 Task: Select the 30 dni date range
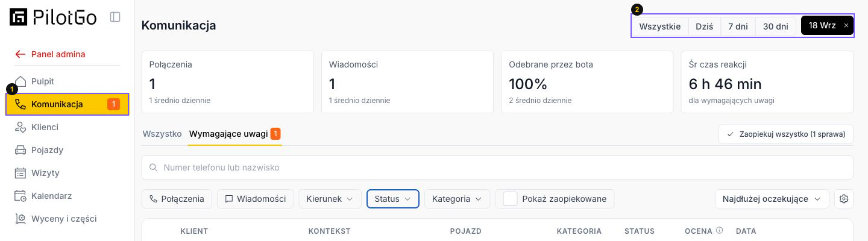(775, 26)
